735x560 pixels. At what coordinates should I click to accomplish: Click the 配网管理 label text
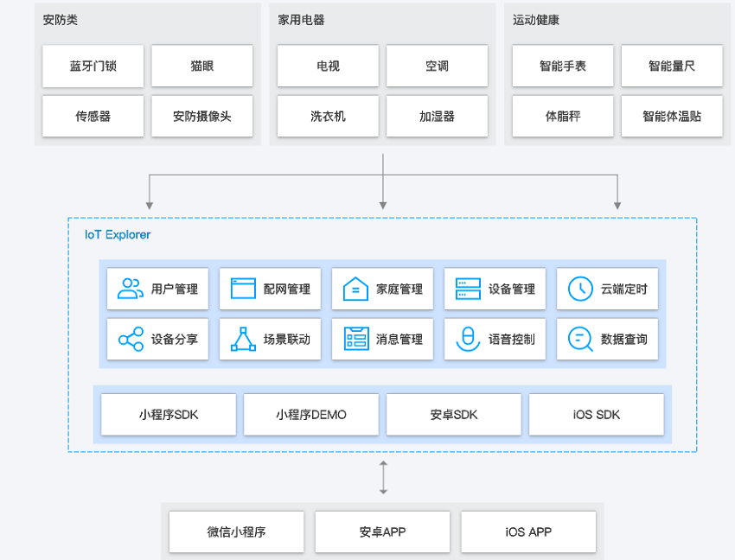point(286,290)
